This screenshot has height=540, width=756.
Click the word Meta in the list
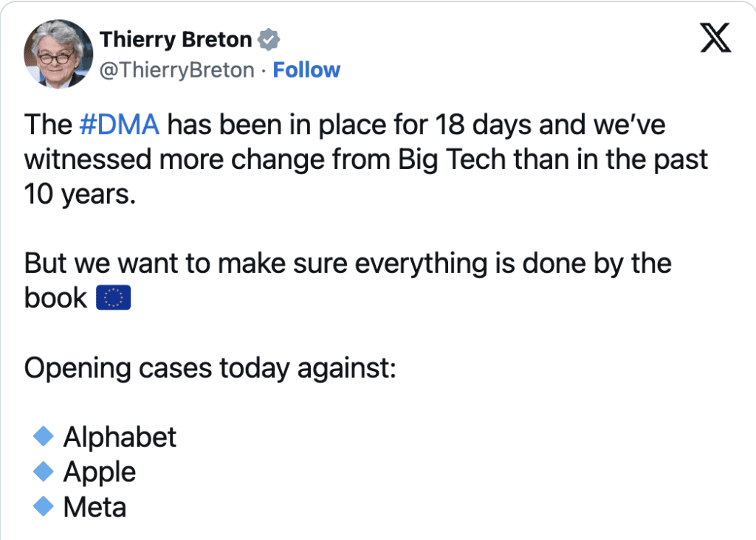click(95, 508)
